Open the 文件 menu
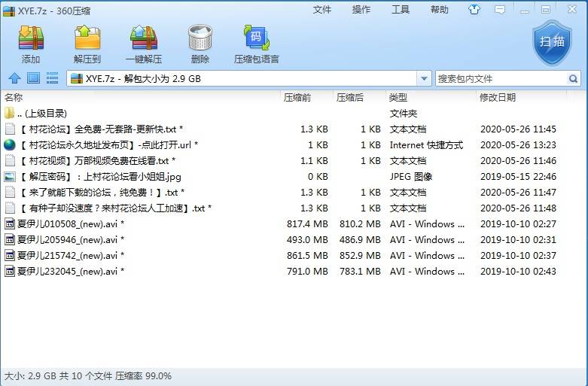The width and height of the screenshot is (588, 386). point(322,10)
